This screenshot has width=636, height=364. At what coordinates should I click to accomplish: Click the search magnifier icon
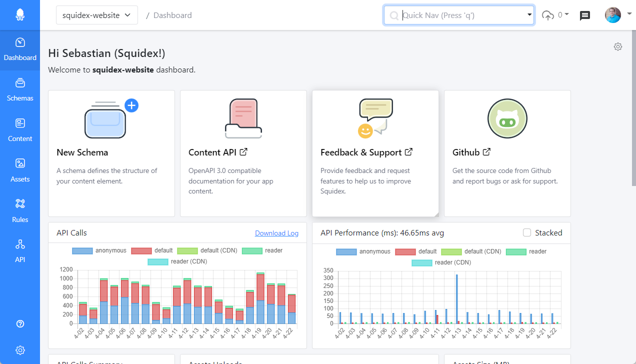point(394,15)
